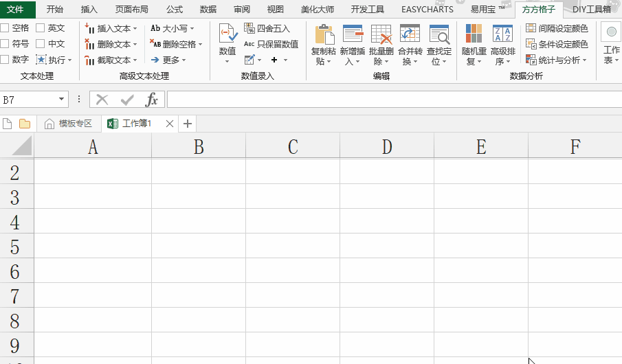
Task: Click the new document icon in tab bar
Action: [7, 124]
